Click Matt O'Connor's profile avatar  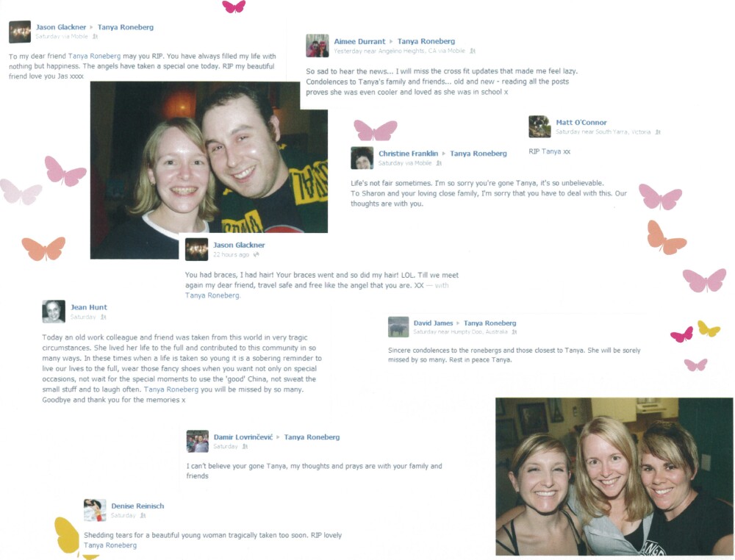pos(539,126)
